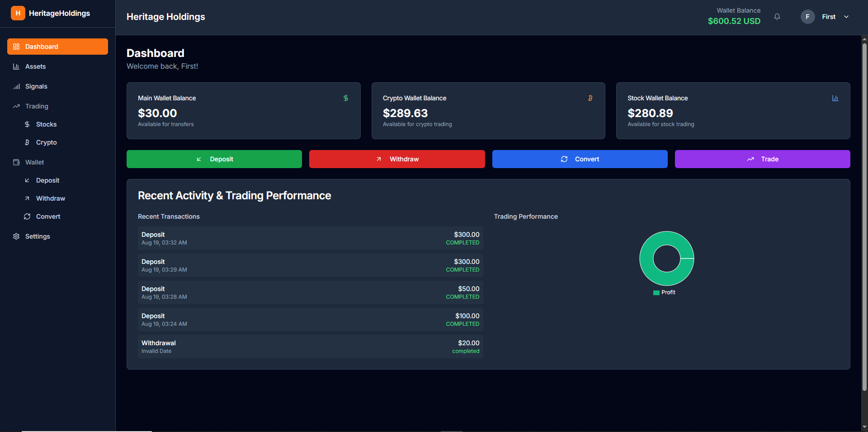Click the vertical scrollbar on the right
This screenshot has height=432, width=868.
(864, 217)
